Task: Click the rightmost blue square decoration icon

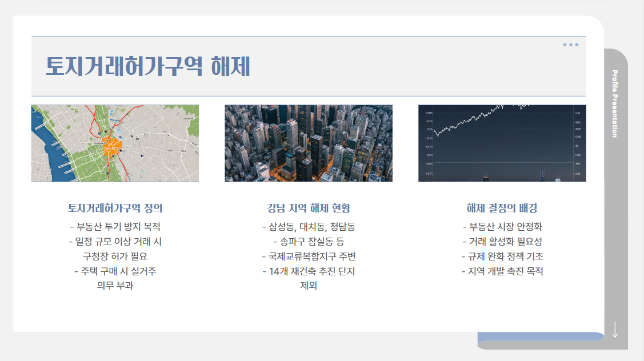Action: point(577,45)
